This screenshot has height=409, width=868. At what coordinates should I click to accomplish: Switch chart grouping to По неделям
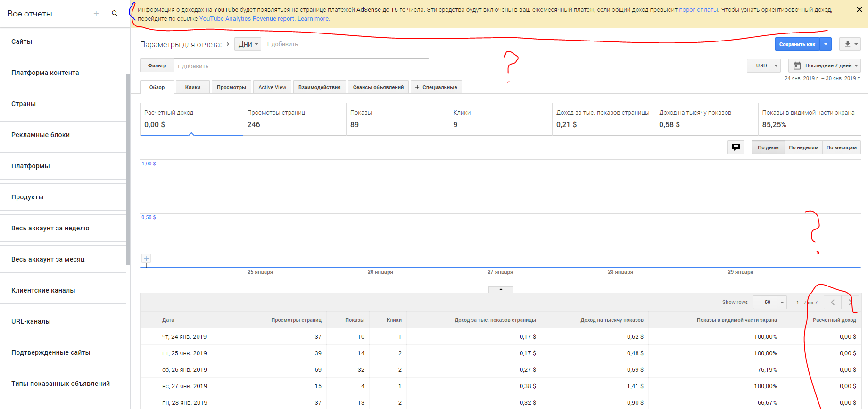pos(803,147)
